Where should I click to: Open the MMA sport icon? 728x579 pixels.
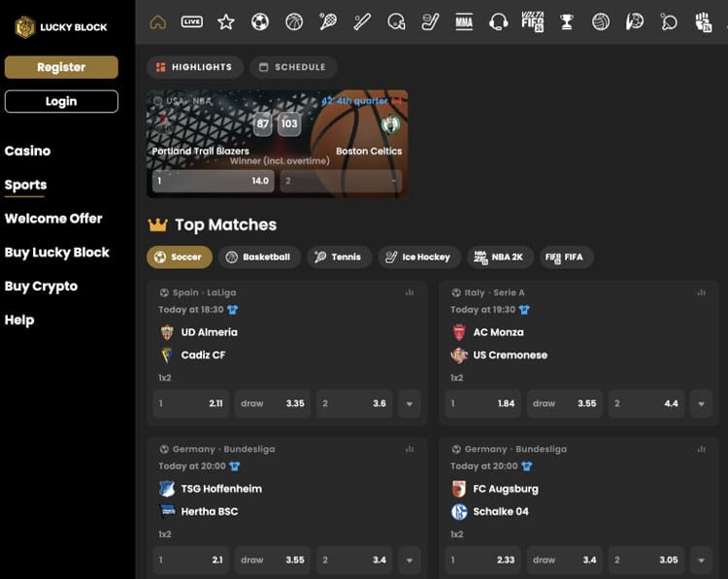click(x=464, y=21)
